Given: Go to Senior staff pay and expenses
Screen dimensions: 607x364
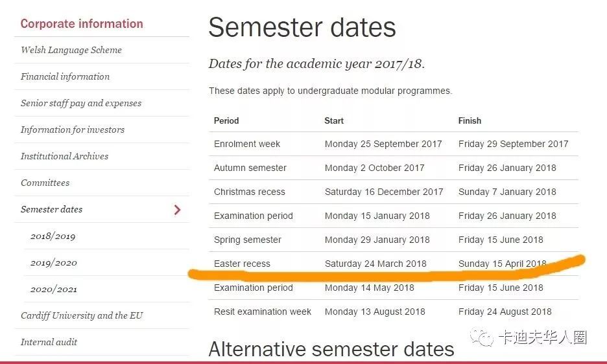Looking at the screenshot, I should [81, 103].
